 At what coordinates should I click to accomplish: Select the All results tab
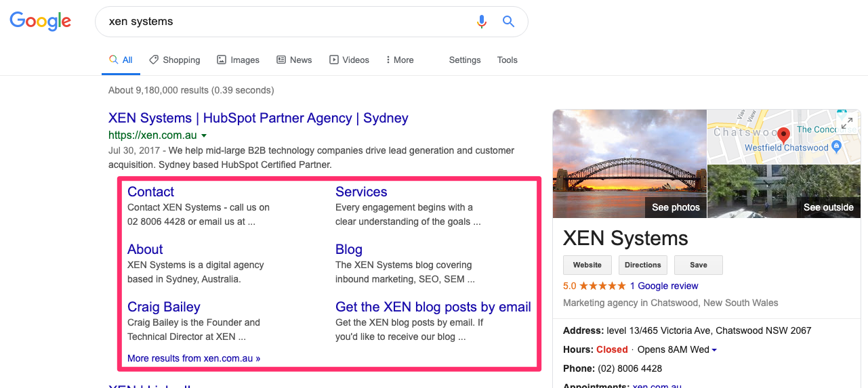121,60
